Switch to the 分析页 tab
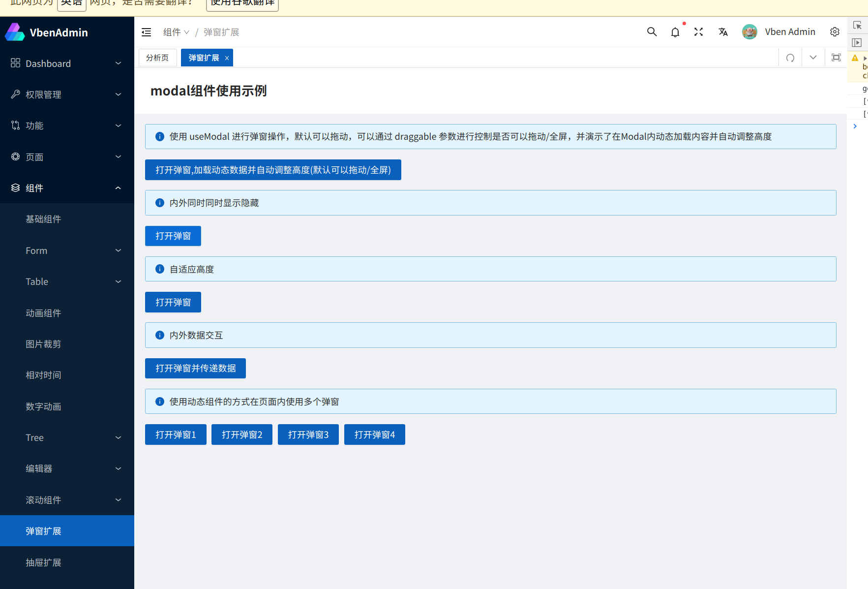Image resolution: width=868 pixels, height=589 pixels. tap(157, 58)
